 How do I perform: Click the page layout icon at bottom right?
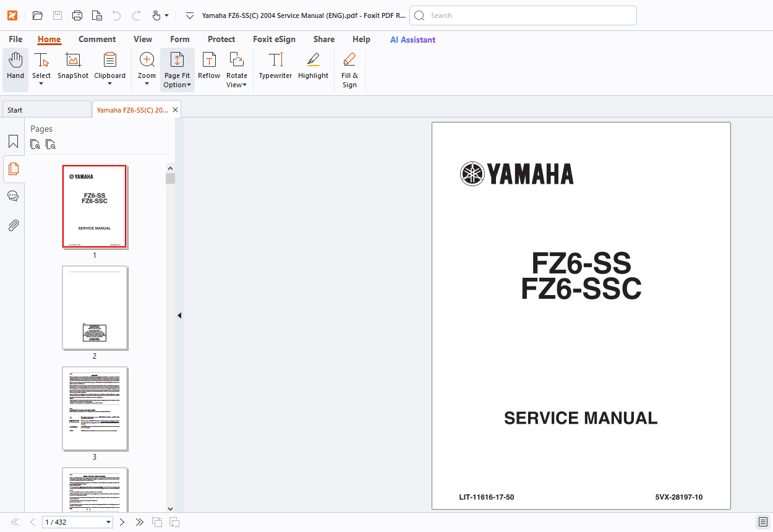763,522
